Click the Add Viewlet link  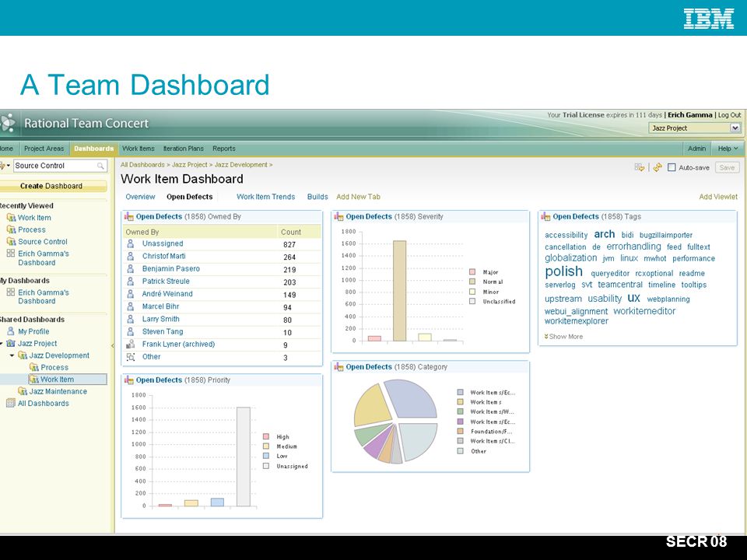[718, 197]
